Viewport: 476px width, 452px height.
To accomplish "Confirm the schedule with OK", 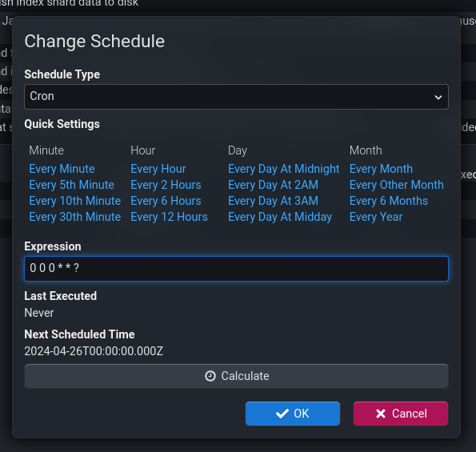I will click(x=292, y=414).
